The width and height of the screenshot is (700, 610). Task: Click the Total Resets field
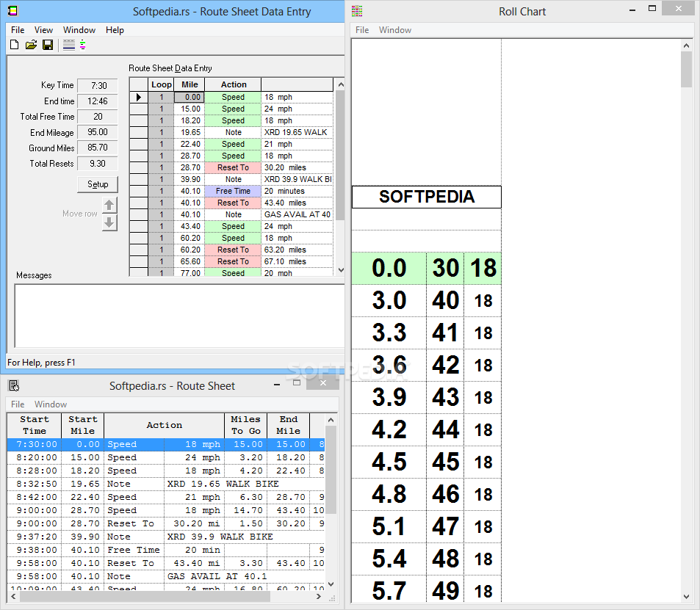pos(98,163)
